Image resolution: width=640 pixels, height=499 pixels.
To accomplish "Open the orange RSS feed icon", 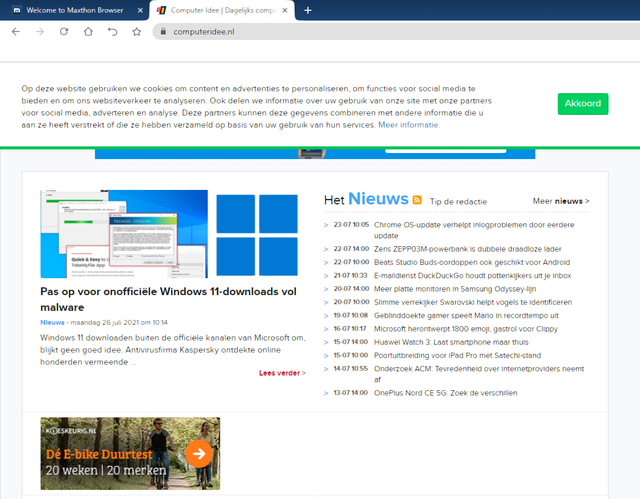I will 417,200.
